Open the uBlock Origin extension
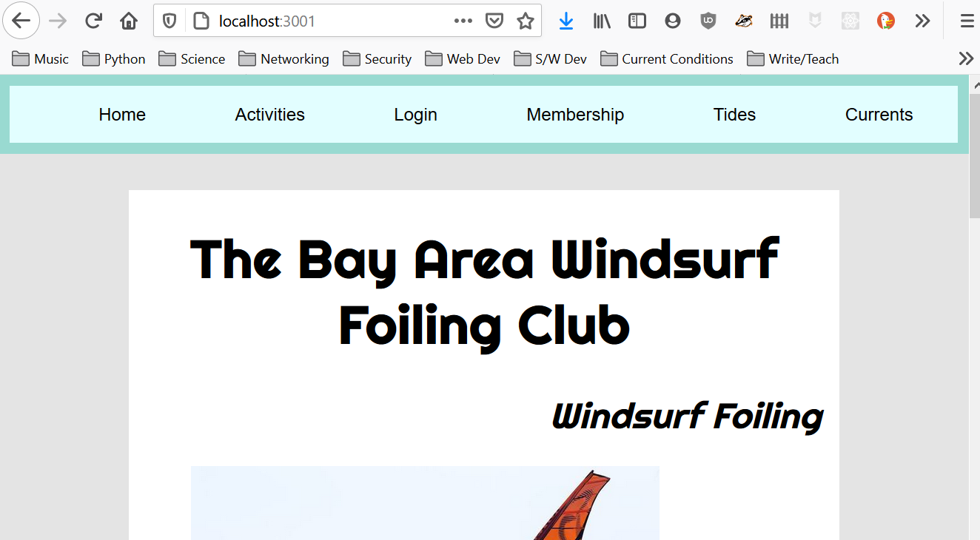 (708, 21)
